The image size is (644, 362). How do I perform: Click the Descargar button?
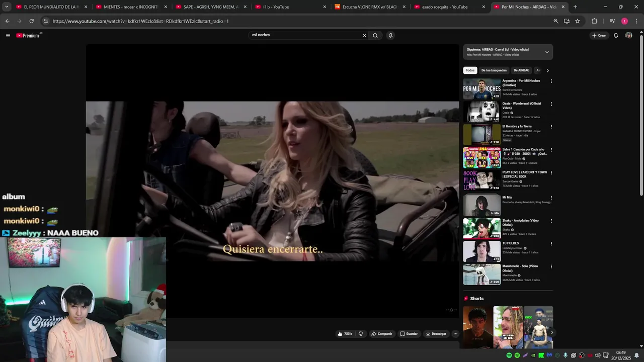(x=436, y=334)
